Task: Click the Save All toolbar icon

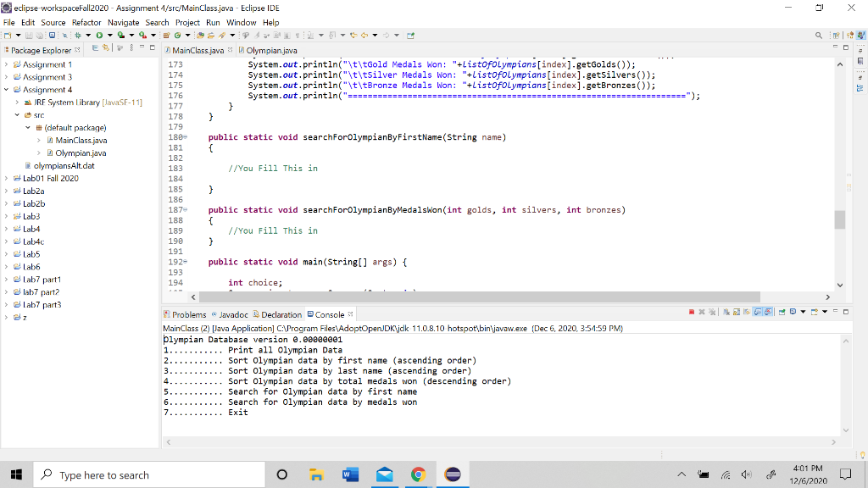Action: click(x=39, y=36)
